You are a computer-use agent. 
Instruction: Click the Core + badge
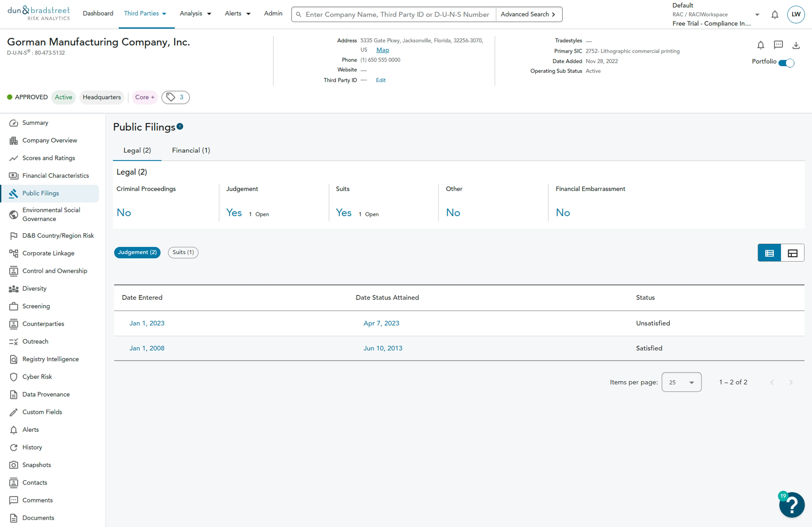click(145, 97)
